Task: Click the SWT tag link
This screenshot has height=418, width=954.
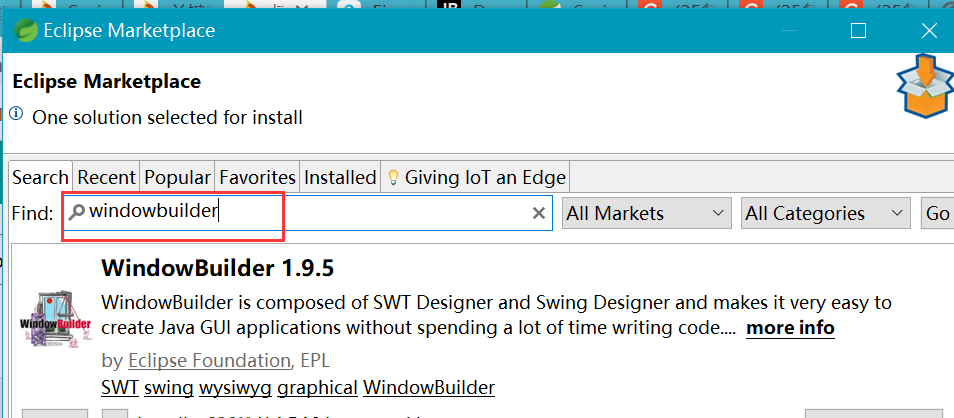Action: coord(120,388)
